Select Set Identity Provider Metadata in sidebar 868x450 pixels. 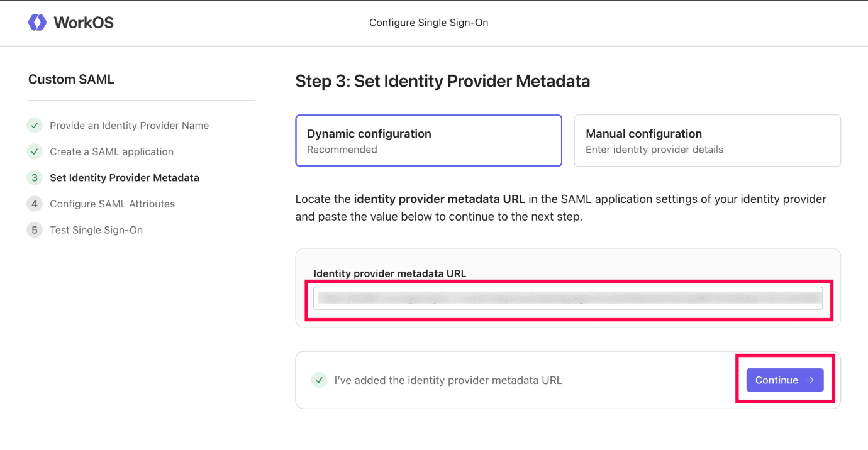point(125,178)
